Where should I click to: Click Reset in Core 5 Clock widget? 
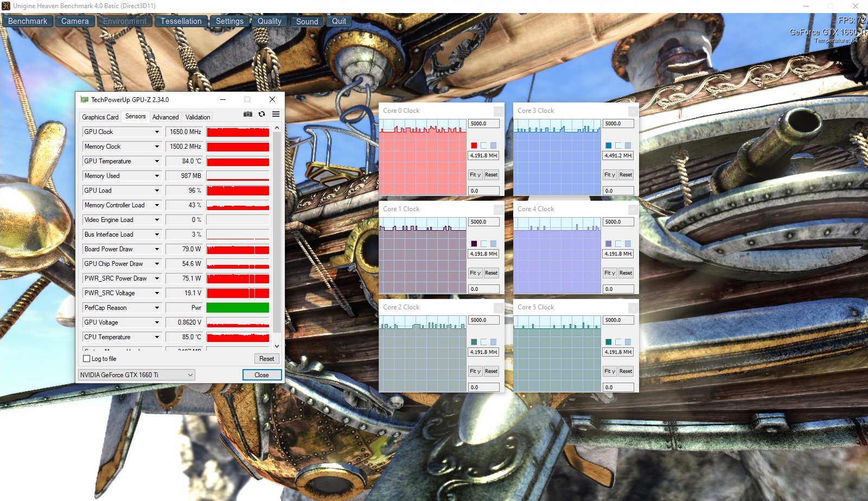pyautogui.click(x=626, y=371)
